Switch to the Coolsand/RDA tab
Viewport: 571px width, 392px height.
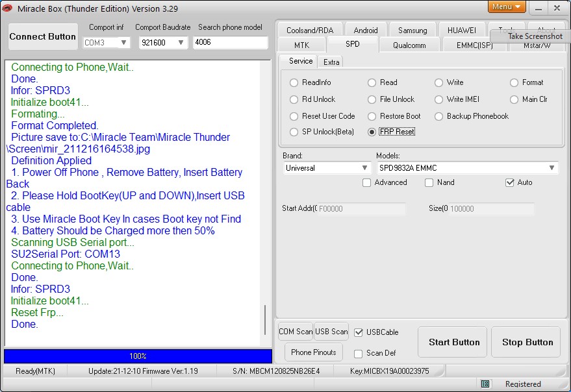click(310, 31)
